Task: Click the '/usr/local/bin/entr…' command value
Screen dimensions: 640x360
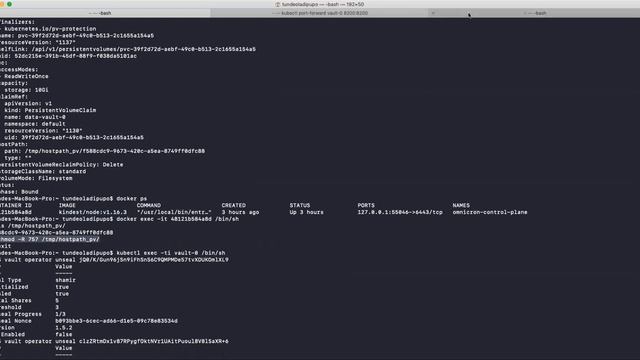Action: click(174, 212)
